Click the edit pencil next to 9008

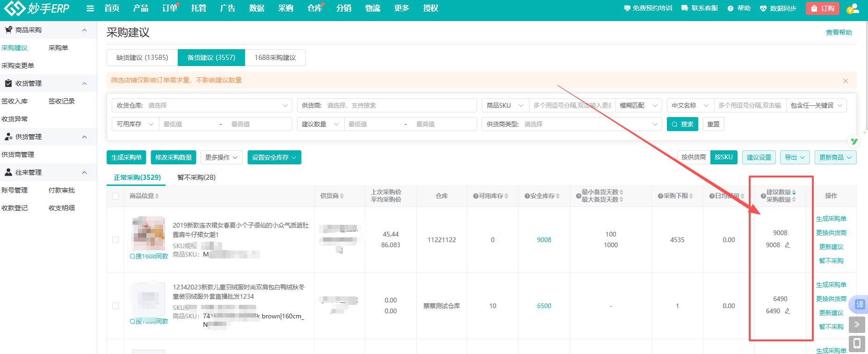tap(787, 245)
